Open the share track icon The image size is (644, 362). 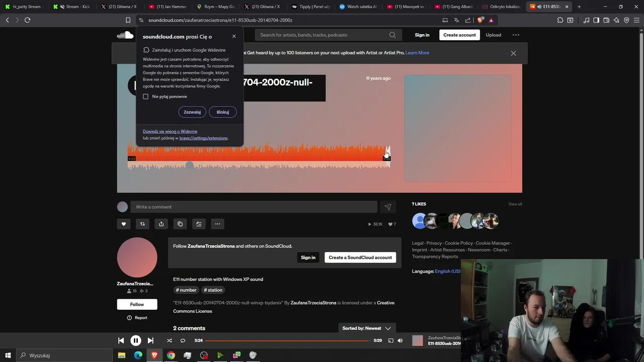pos(161,224)
